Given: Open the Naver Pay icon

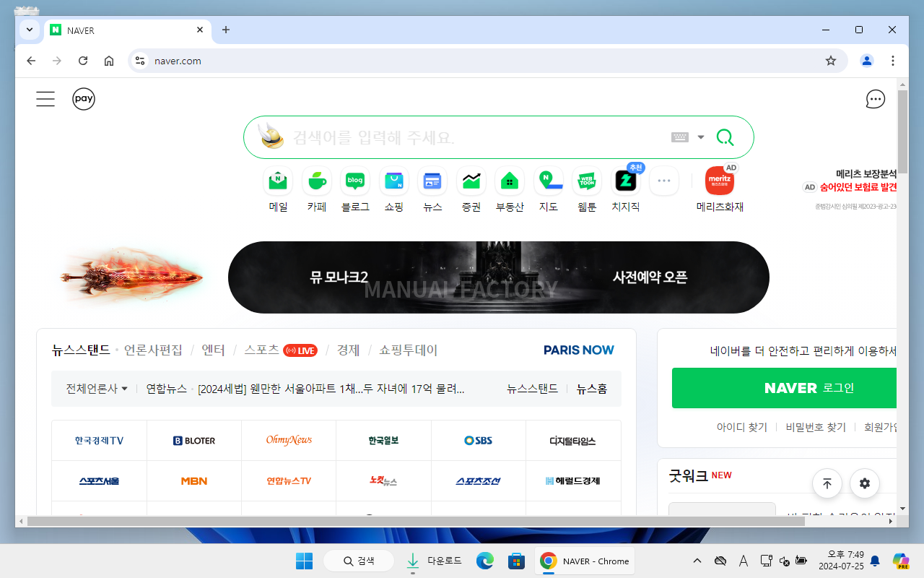Looking at the screenshot, I should tap(84, 99).
